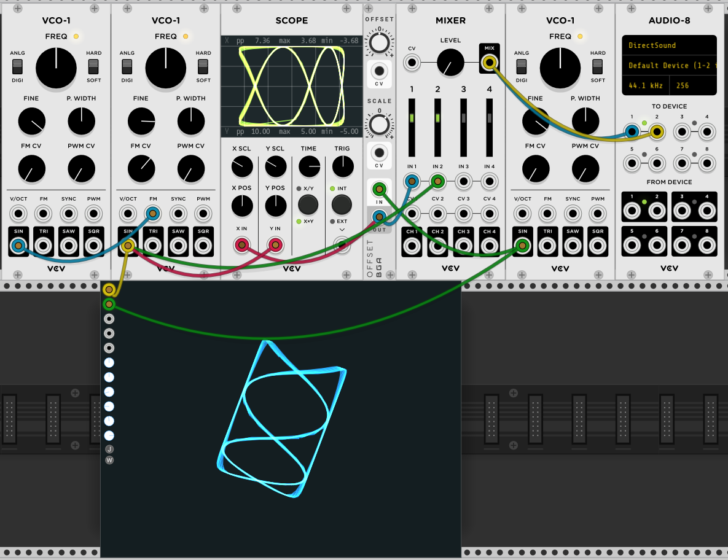Click the IN 4 jack on MIXER
The width and height of the screenshot is (728, 560).
pyautogui.click(x=490, y=181)
